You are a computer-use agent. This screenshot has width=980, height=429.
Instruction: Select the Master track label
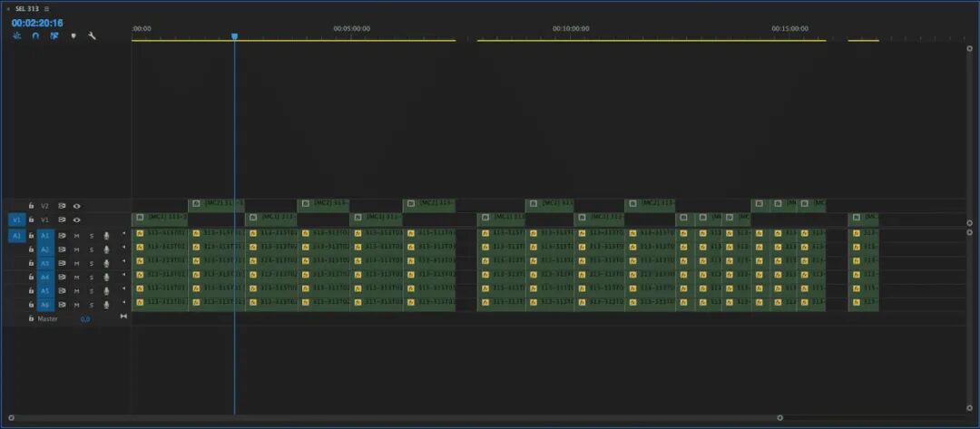47,319
